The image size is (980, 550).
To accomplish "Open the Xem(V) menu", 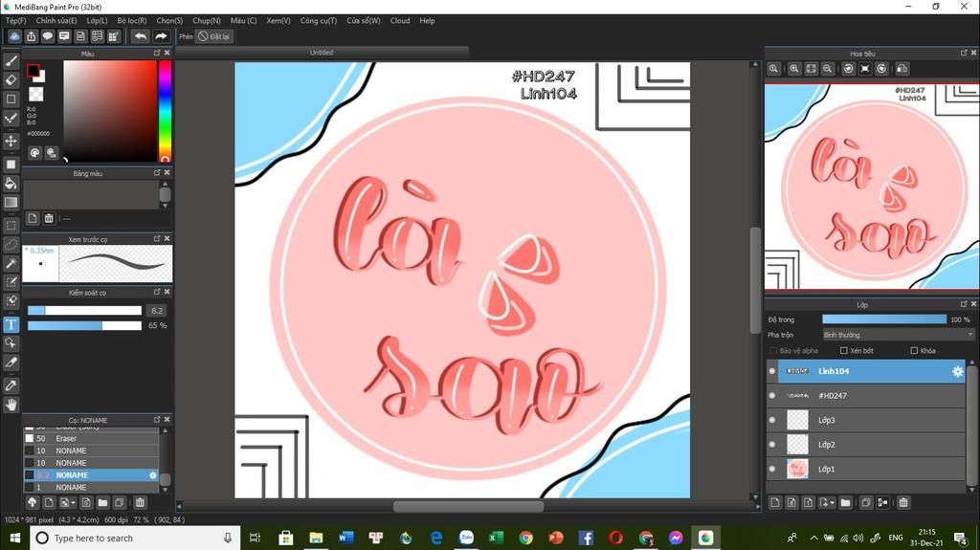I will point(278,21).
